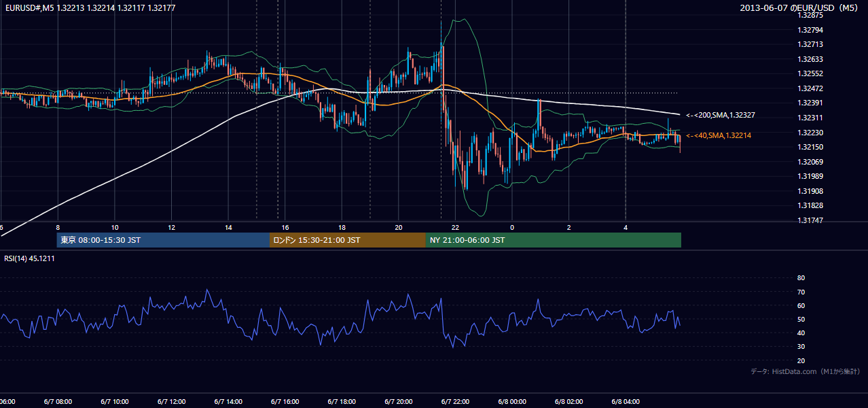Click the 6/7 20:00 date label

[x=399, y=402]
